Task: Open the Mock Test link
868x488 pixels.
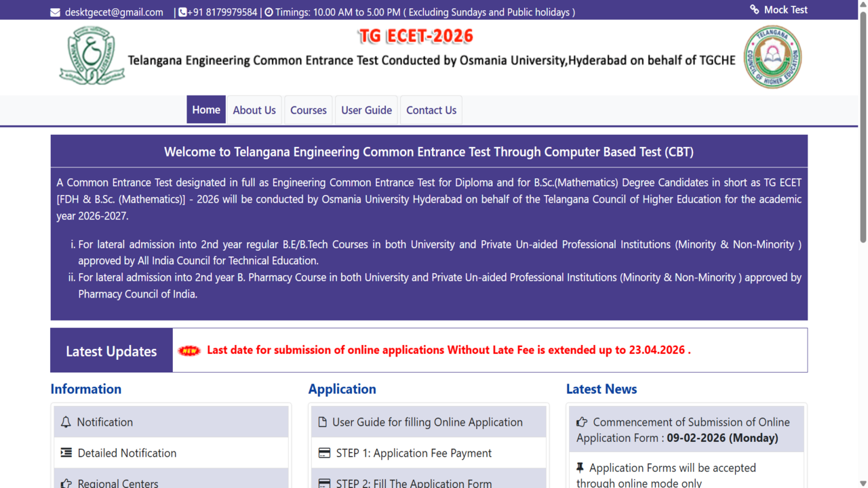Action: [785, 9]
